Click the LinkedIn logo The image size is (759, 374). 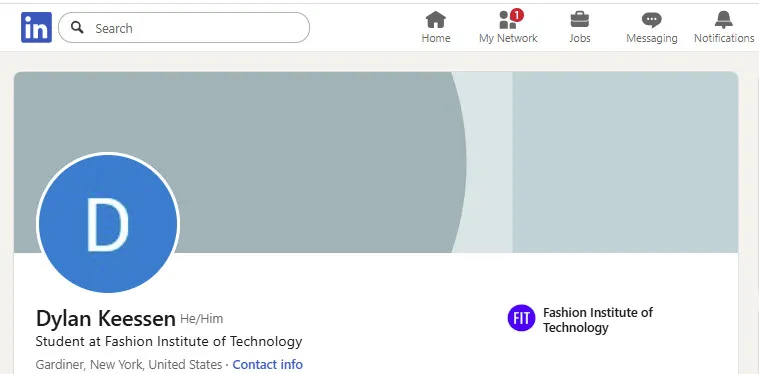[x=36, y=28]
